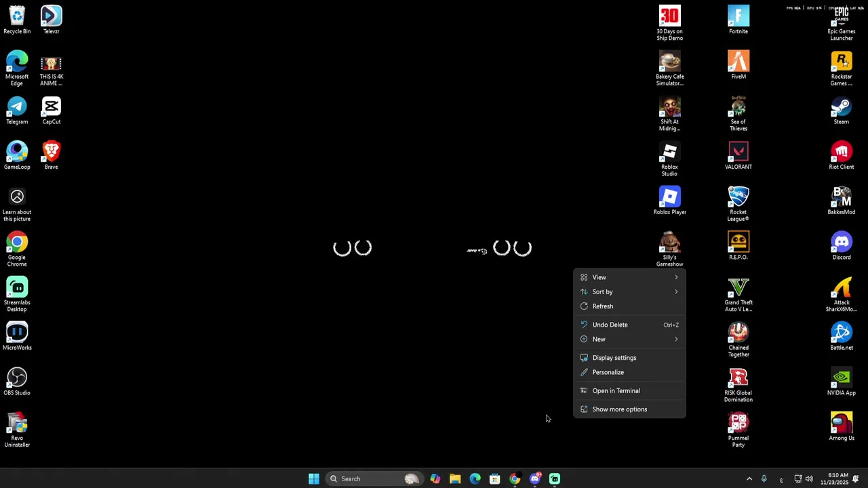Select the Bakery Cafe Simulator icon
Image resolution: width=868 pixels, height=488 pixels.
669,68
